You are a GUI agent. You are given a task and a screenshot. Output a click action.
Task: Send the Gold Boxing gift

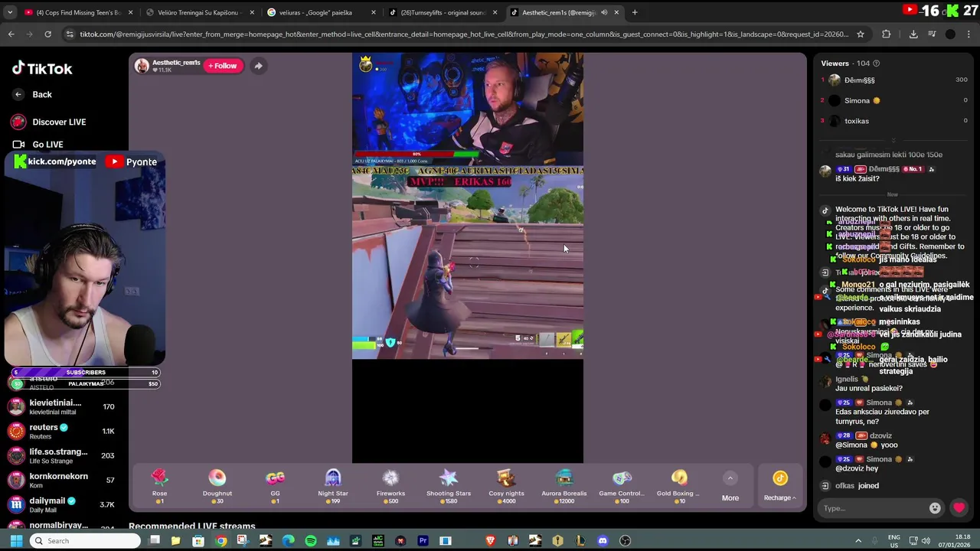679,485
